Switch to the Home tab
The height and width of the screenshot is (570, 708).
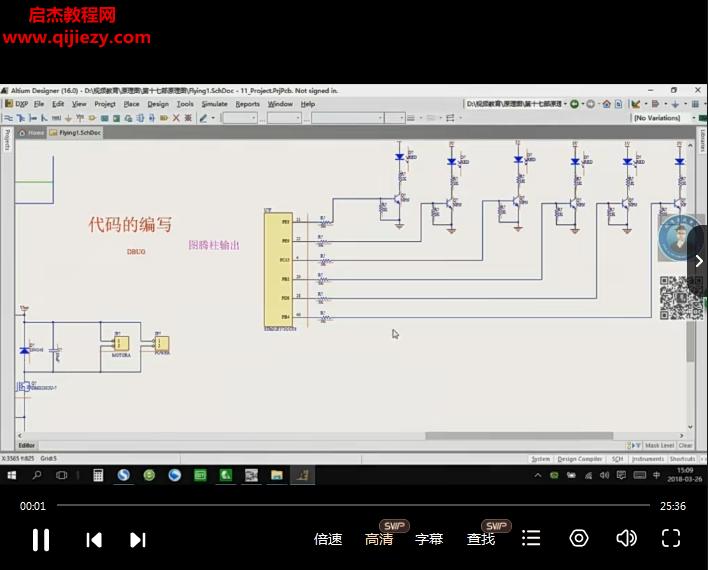tap(31, 133)
